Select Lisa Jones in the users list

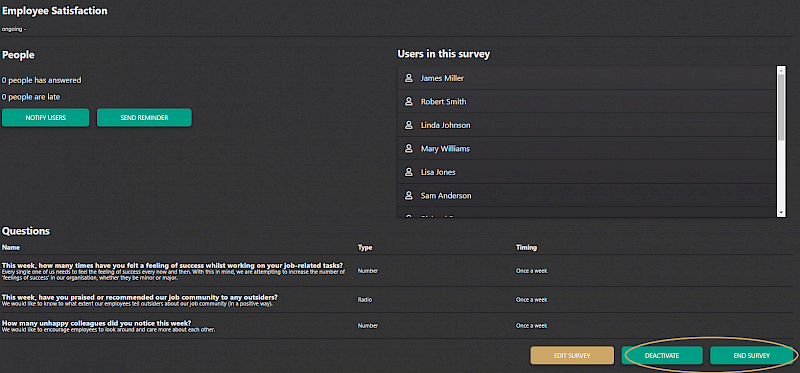(586, 172)
